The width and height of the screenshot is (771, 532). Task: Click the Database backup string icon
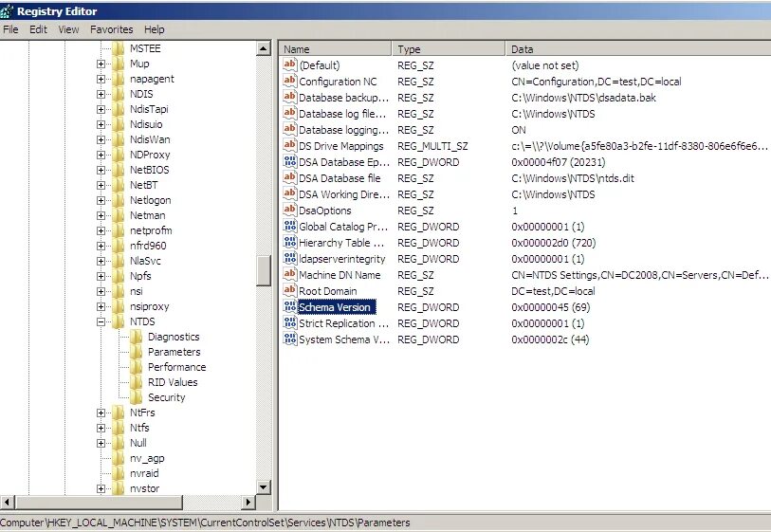[x=290, y=98]
